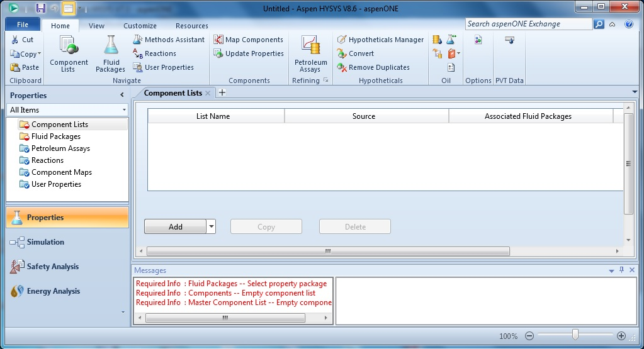
Task: Click the Fluid Packages flask icon
Action: point(111,53)
